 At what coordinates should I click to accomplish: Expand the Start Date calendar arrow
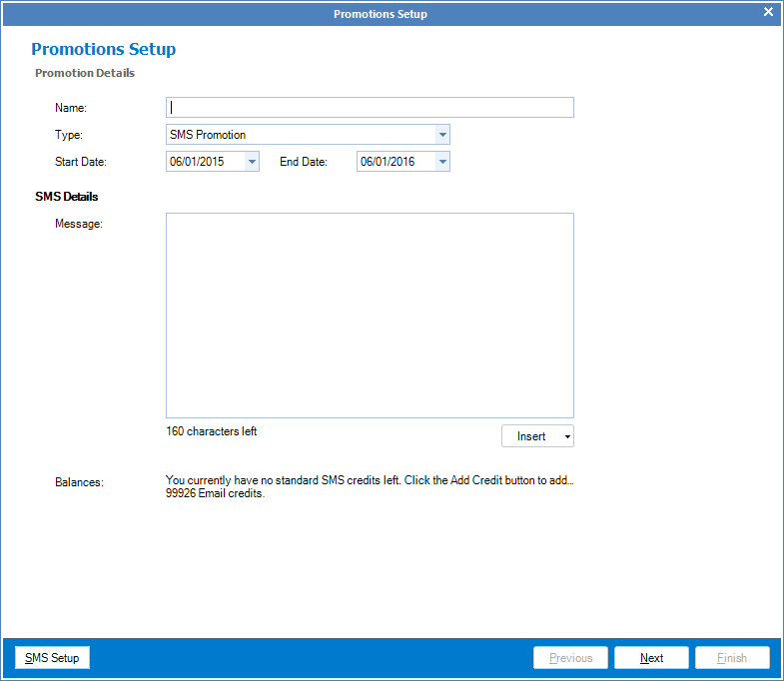pyautogui.click(x=251, y=162)
